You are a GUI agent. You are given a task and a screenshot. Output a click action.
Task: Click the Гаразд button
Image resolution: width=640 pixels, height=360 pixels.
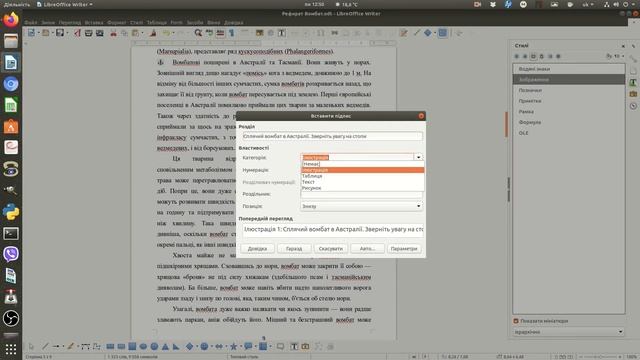point(294,249)
